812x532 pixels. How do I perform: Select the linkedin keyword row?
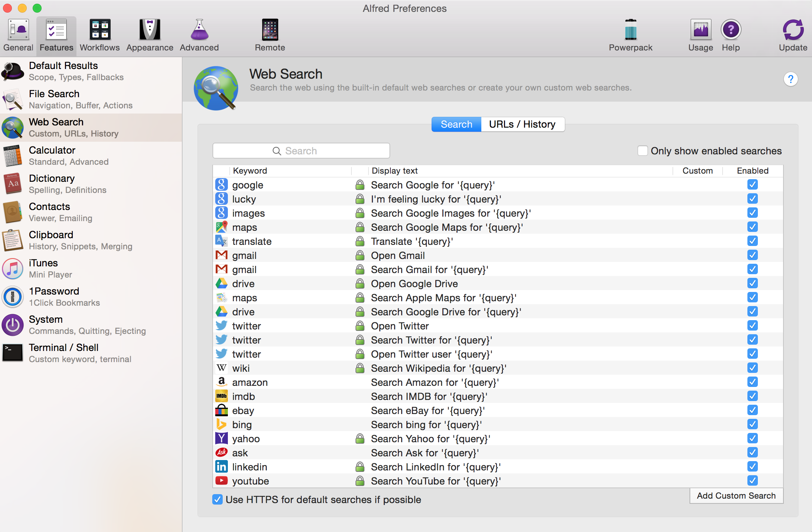498,467
